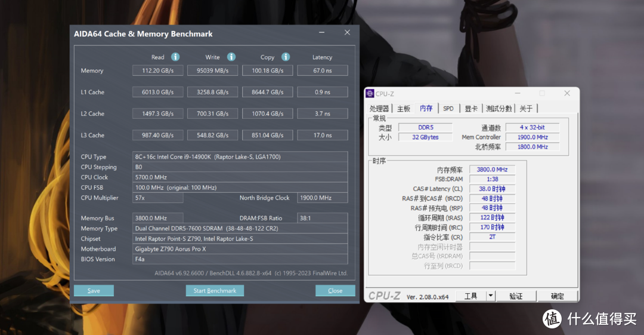
Task: Click the FSB:DRAM 1:38 value in CPU-Z
Action: coord(492,179)
